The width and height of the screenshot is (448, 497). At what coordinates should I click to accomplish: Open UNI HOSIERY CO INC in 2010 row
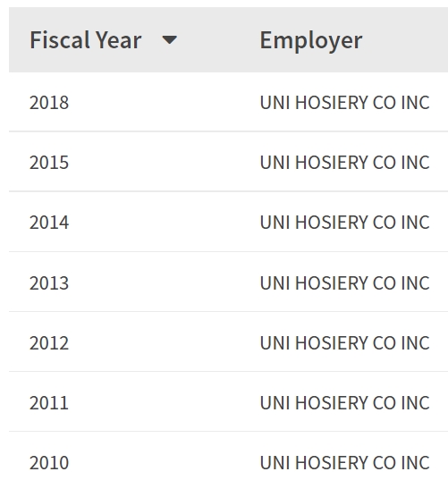[x=344, y=462]
